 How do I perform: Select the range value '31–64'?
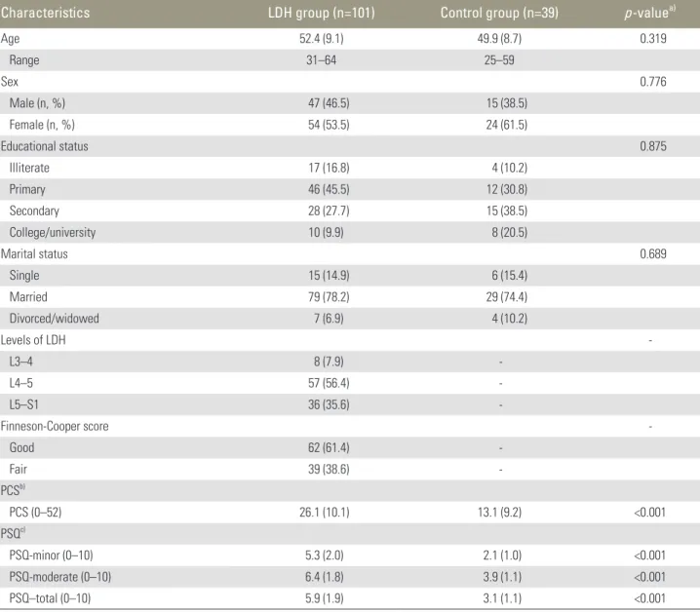[x=322, y=59]
